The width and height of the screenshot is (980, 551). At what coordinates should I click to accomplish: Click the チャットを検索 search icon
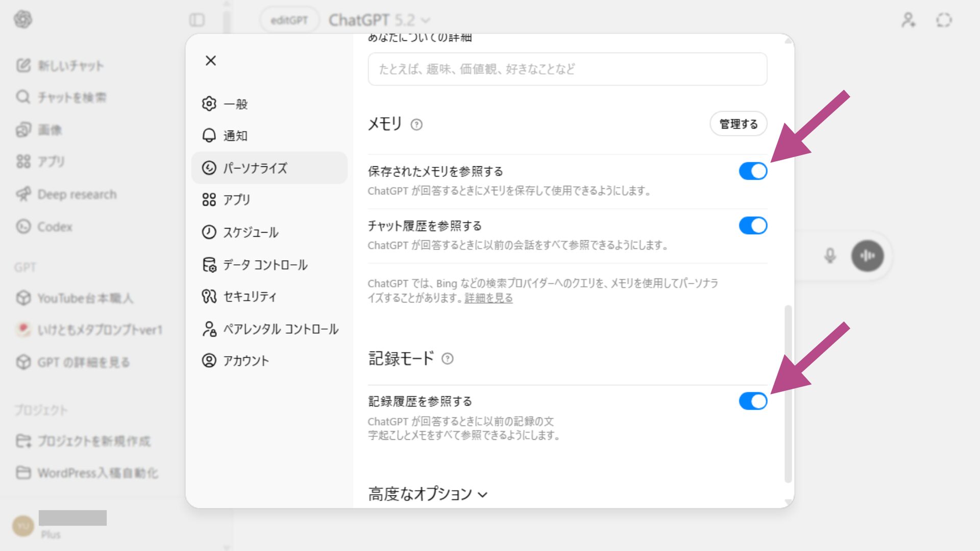point(22,97)
